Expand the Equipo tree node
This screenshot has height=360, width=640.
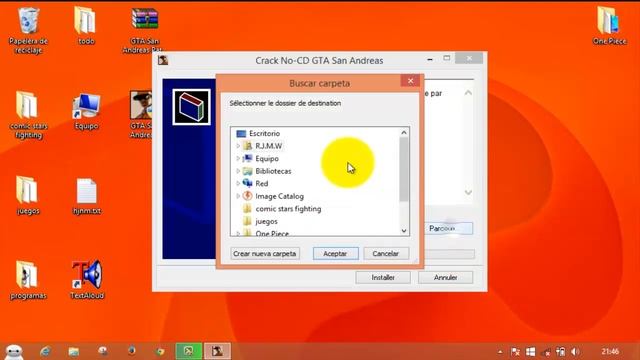click(238, 158)
